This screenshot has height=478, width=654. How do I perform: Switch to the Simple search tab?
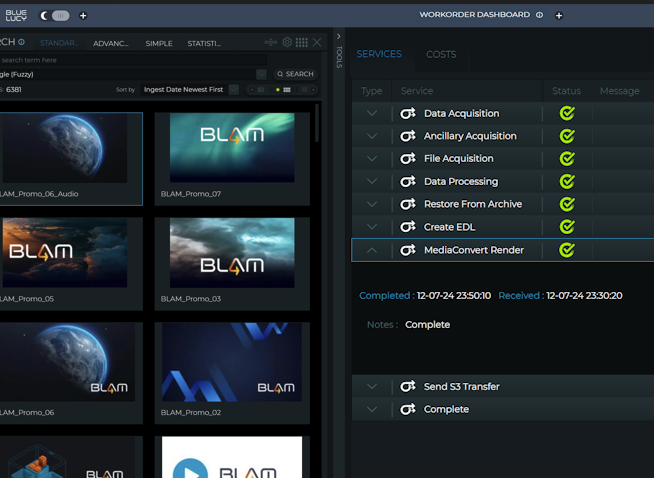point(159,43)
